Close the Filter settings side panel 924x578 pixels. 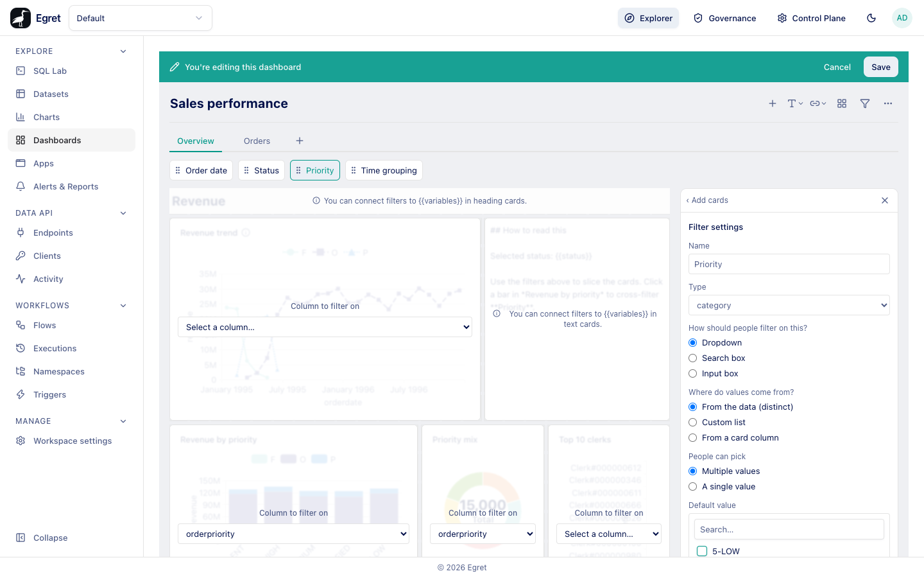(x=885, y=200)
